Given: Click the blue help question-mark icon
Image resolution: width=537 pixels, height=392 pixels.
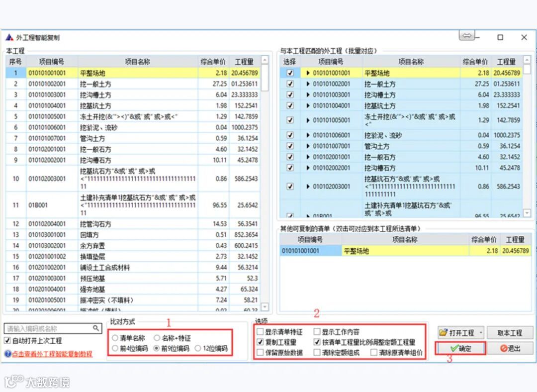Looking at the screenshot, I should click(8, 354).
